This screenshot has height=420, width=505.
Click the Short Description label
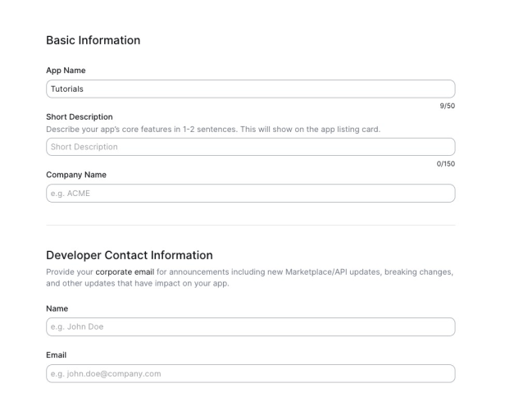[x=80, y=116]
